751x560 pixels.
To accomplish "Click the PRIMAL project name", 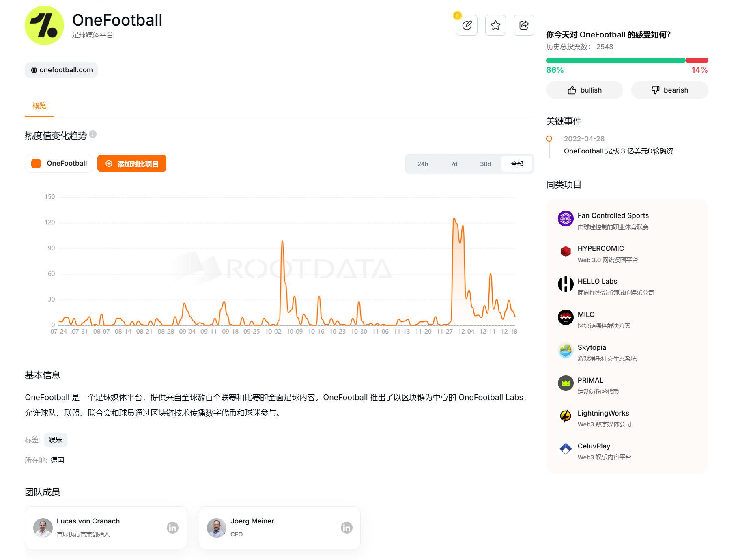I will [x=590, y=380].
